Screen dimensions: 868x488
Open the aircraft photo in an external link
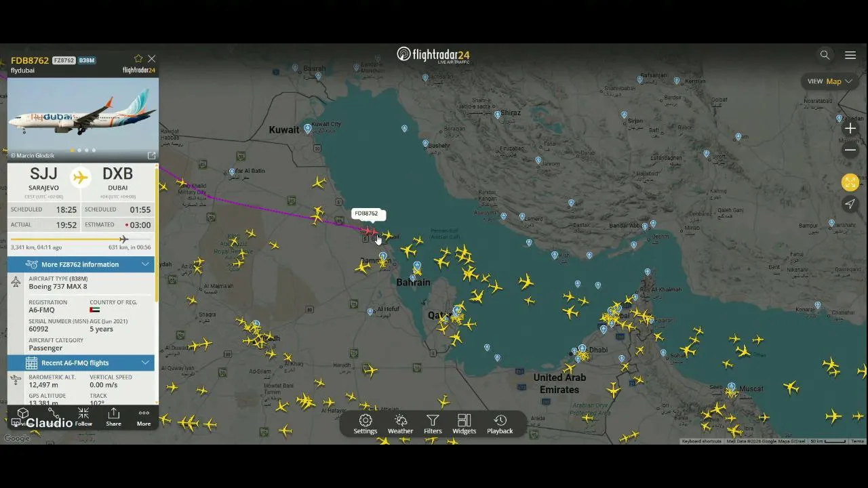click(151, 155)
